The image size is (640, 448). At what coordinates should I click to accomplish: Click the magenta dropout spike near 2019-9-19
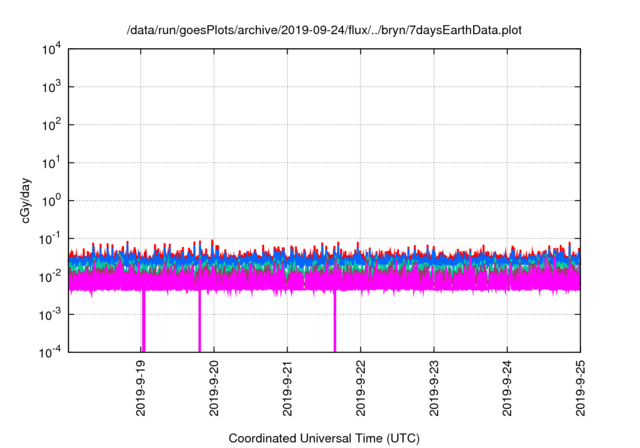pyautogui.click(x=144, y=321)
